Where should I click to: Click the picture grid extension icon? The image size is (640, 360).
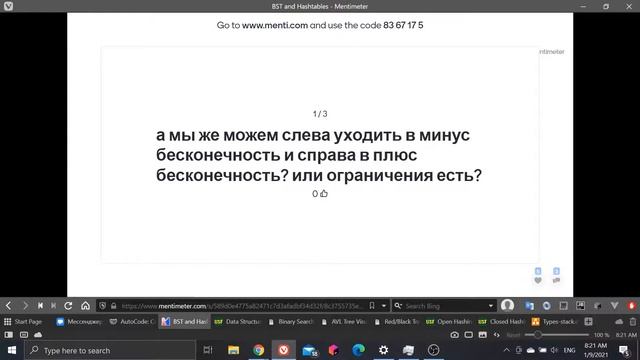(x=580, y=306)
